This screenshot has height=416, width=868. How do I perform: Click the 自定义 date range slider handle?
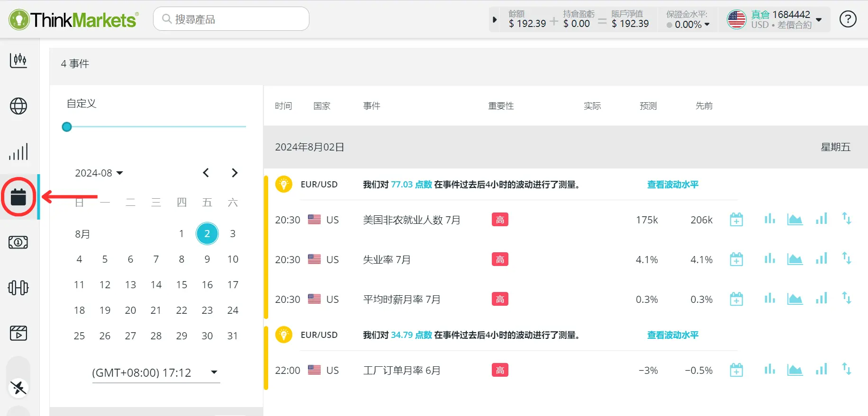pyautogui.click(x=67, y=127)
